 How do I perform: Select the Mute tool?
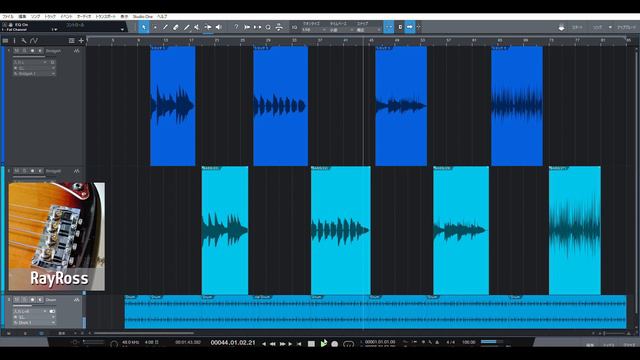(x=197, y=27)
